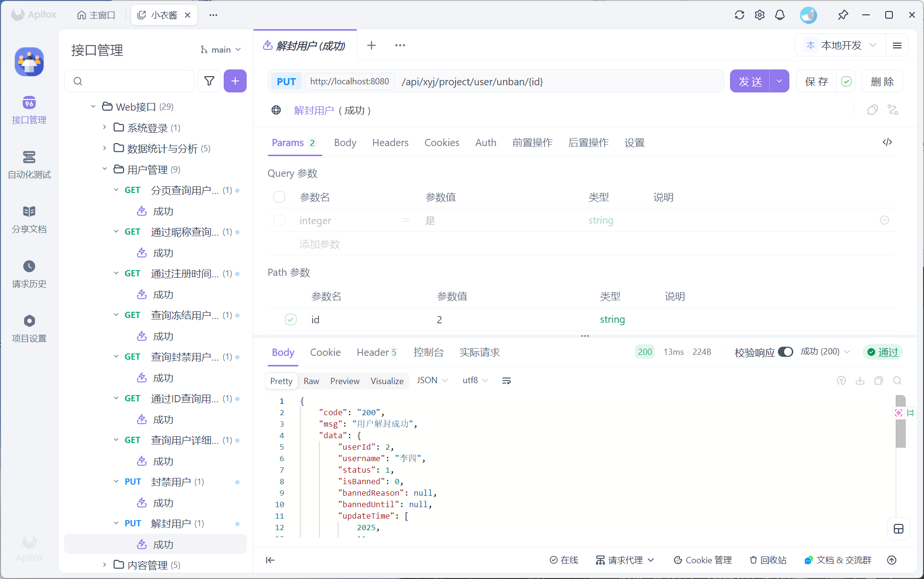The width and height of the screenshot is (924, 579).
Task: Click the 删除 delete button
Action: [x=882, y=81]
